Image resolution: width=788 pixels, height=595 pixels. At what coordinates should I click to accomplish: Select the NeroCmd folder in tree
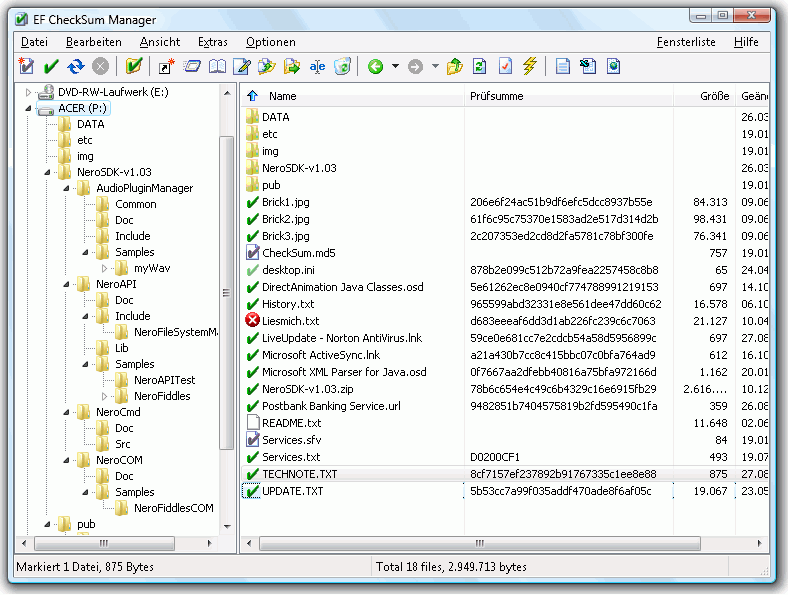click(117, 412)
